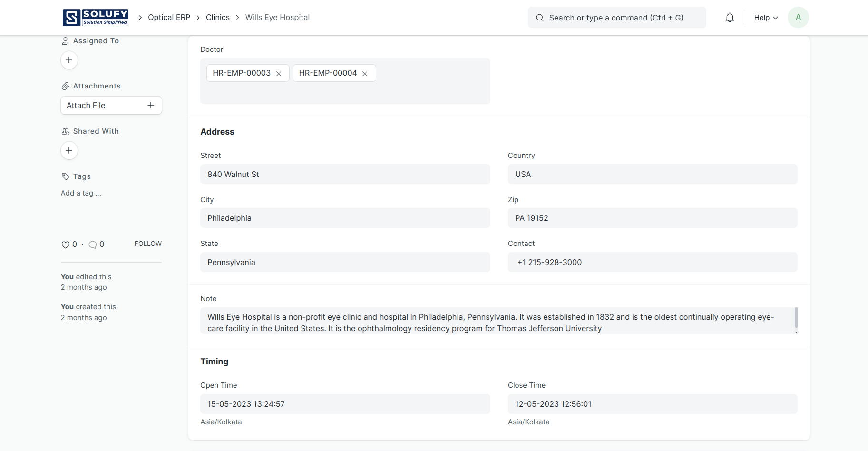Open the user avatar menu
This screenshot has height=451, width=868.
pos(798,18)
